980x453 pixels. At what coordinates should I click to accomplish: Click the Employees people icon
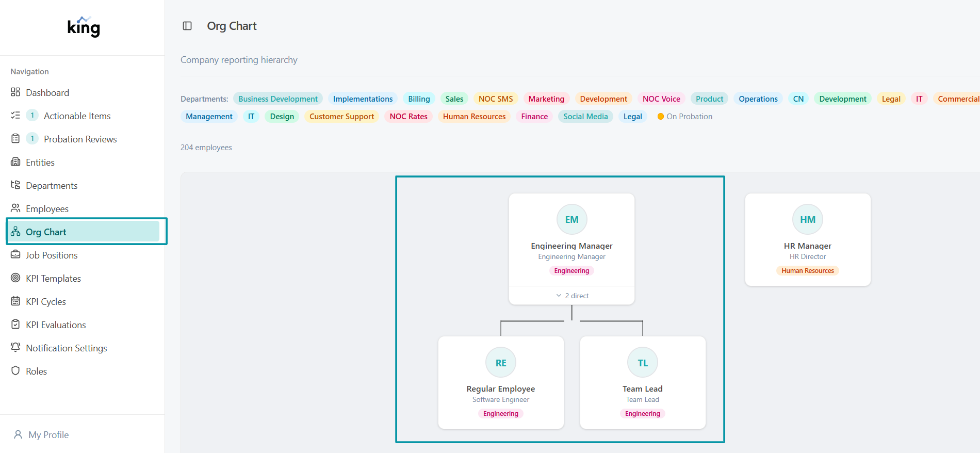click(x=15, y=208)
